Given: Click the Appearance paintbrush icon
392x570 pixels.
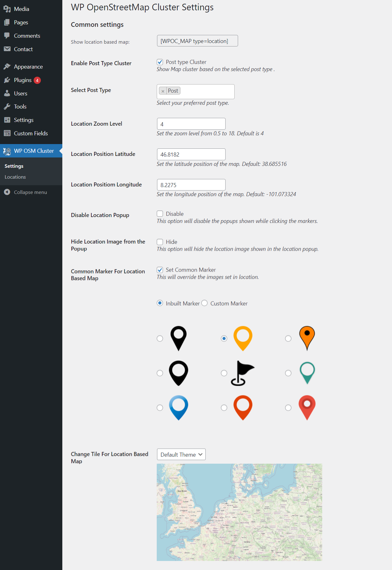Looking at the screenshot, I should click(x=7, y=67).
